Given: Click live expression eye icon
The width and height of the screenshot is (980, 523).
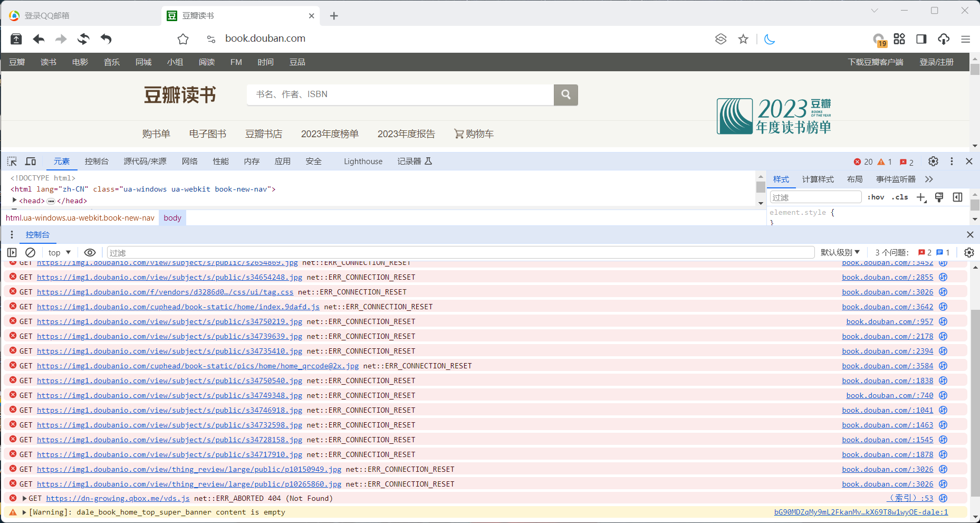Looking at the screenshot, I should 90,253.
